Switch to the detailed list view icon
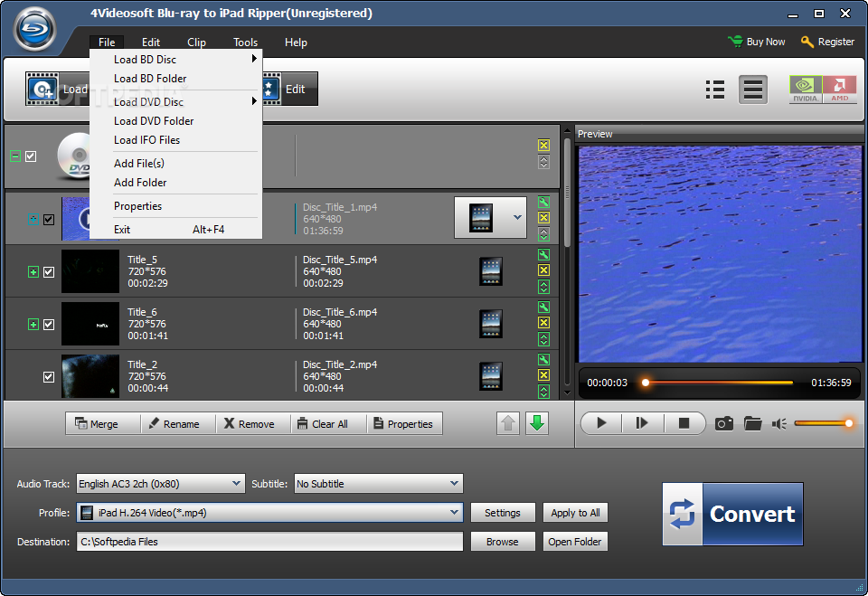The height and width of the screenshot is (596, 868). point(753,90)
